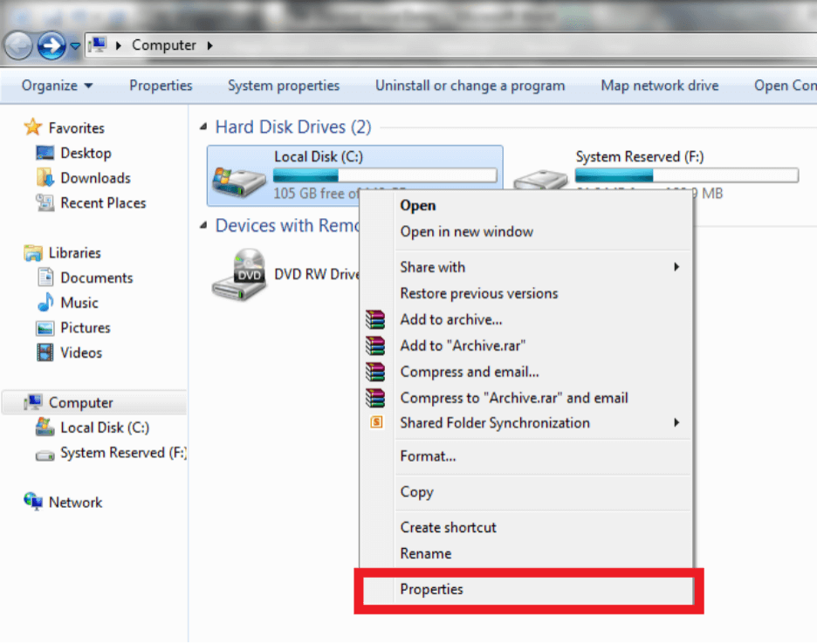The image size is (817, 644).
Task: Select Videos label in sidebar
Action: (x=81, y=353)
